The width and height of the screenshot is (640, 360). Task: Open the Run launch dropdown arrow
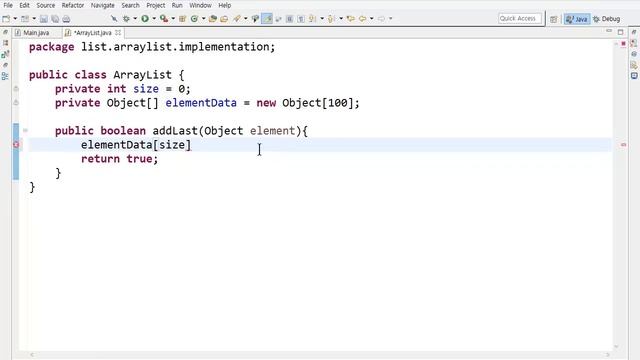pyautogui.click(x=154, y=19)
